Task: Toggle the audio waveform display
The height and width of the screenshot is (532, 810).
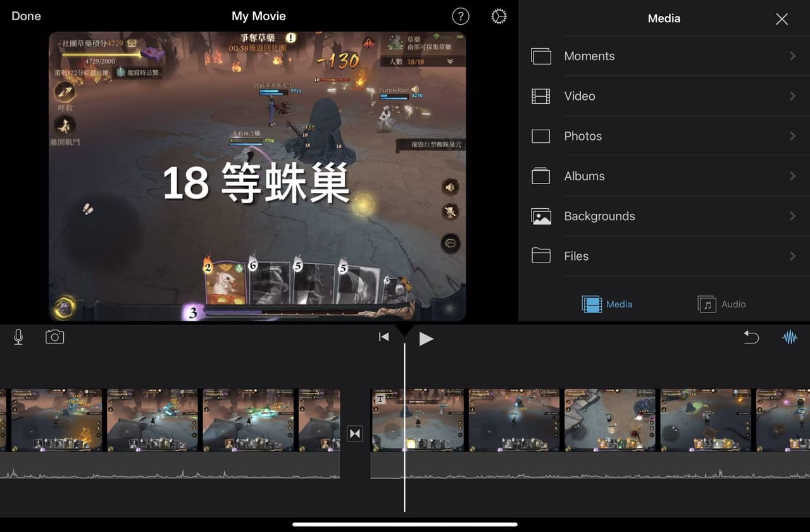Action: coord(790,337)
